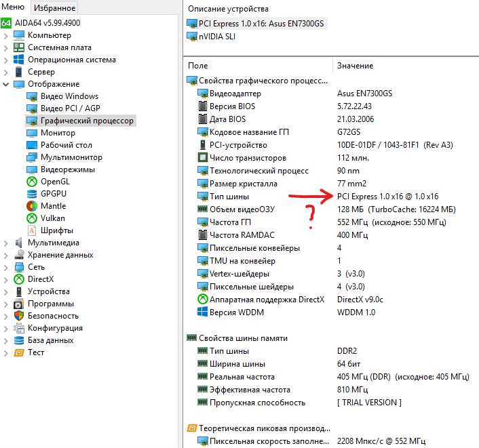
Task: Click the Конфигурация gear icon
Action: 19,328
